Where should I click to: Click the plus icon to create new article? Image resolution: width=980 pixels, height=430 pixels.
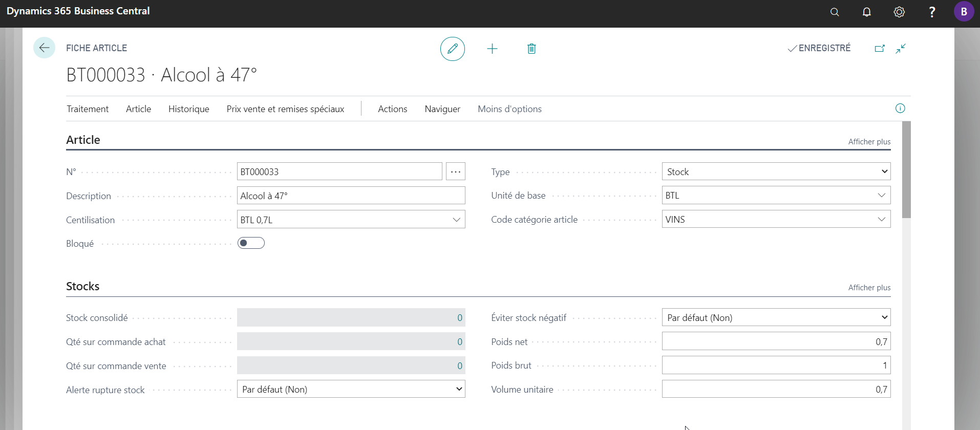point(492,49)
